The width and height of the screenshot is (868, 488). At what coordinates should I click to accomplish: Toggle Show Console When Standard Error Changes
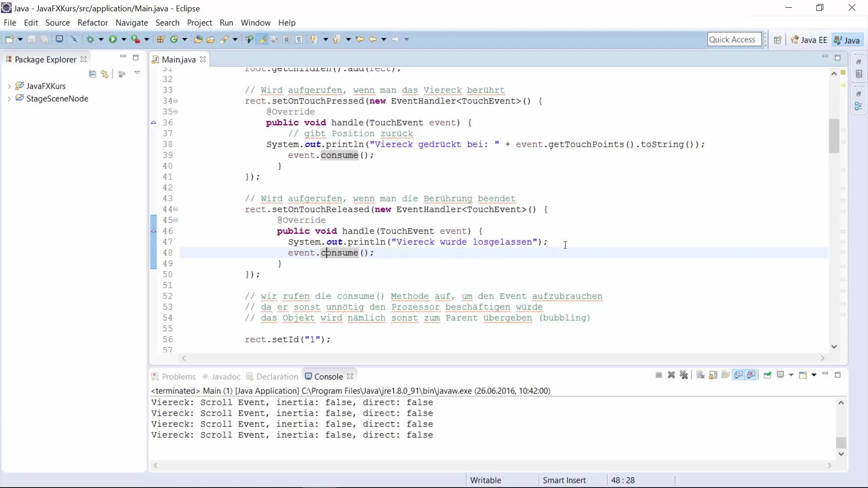[751, 375]
